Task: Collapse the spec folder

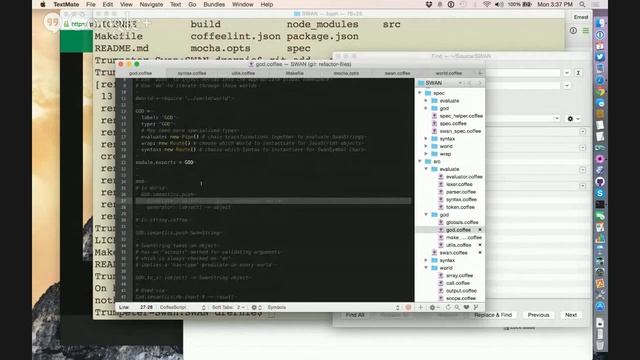Action: 420,93
